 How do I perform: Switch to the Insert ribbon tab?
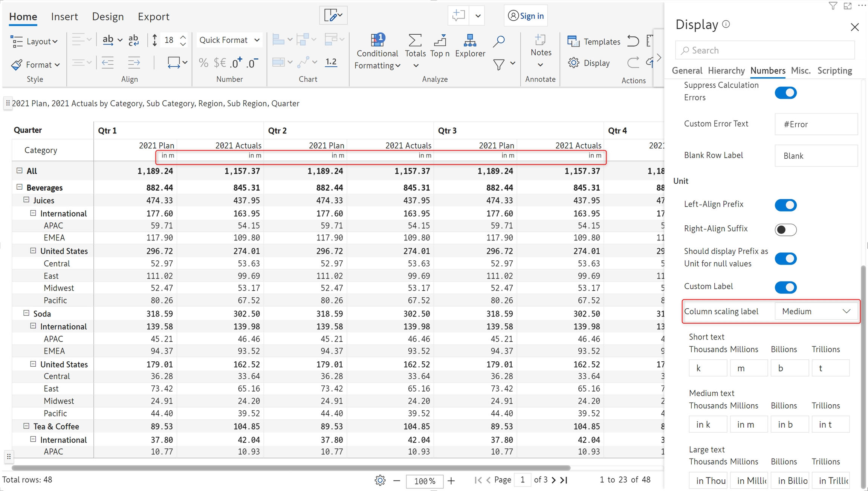pos(64,17)
